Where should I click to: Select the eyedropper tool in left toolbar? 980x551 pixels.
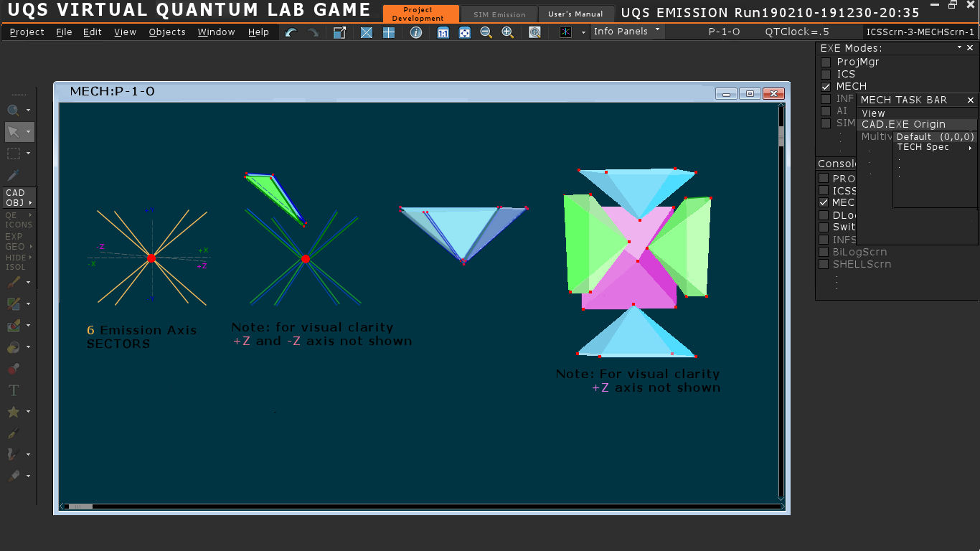[x=13, y=175]
